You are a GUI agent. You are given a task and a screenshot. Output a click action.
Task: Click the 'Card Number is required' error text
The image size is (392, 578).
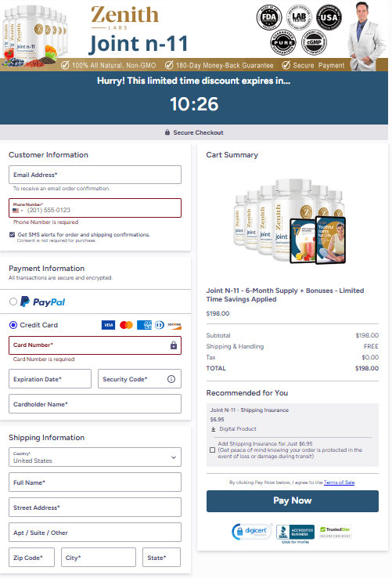[44, 359]
